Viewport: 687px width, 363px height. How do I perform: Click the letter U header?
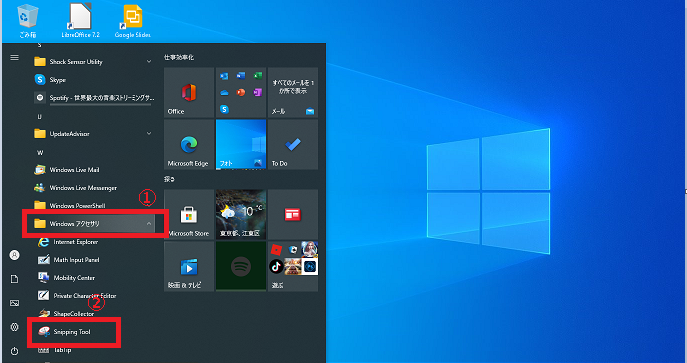point(39,116)
